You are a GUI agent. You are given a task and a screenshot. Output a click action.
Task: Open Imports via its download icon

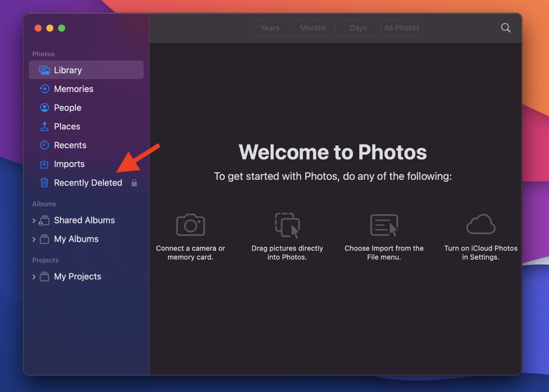44,164
